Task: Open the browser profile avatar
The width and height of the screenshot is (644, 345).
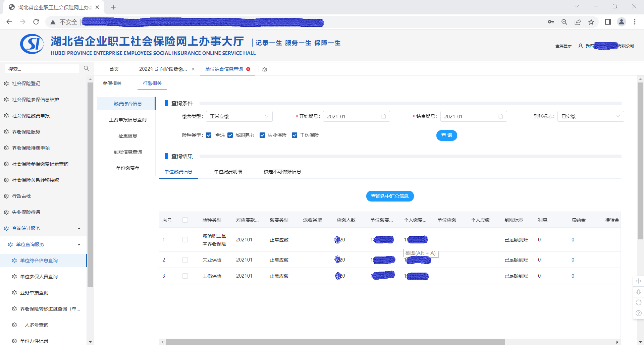Action: [x=622, y=22]
